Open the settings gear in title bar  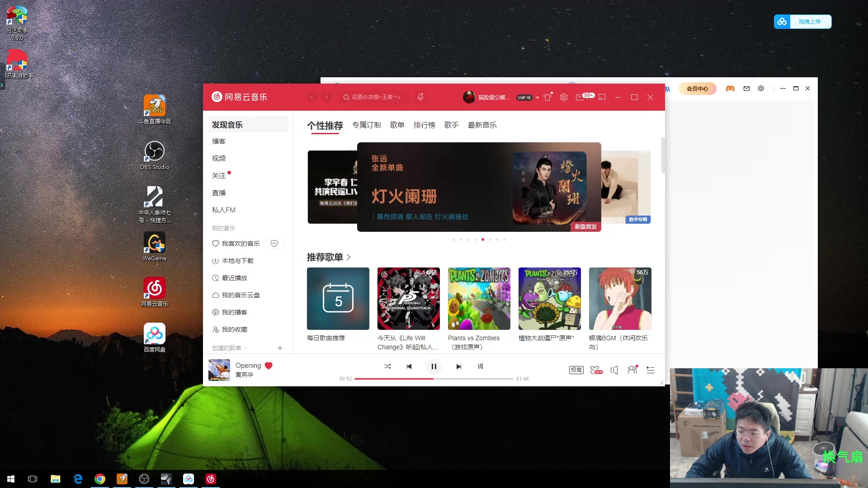(x=564, y=97)
